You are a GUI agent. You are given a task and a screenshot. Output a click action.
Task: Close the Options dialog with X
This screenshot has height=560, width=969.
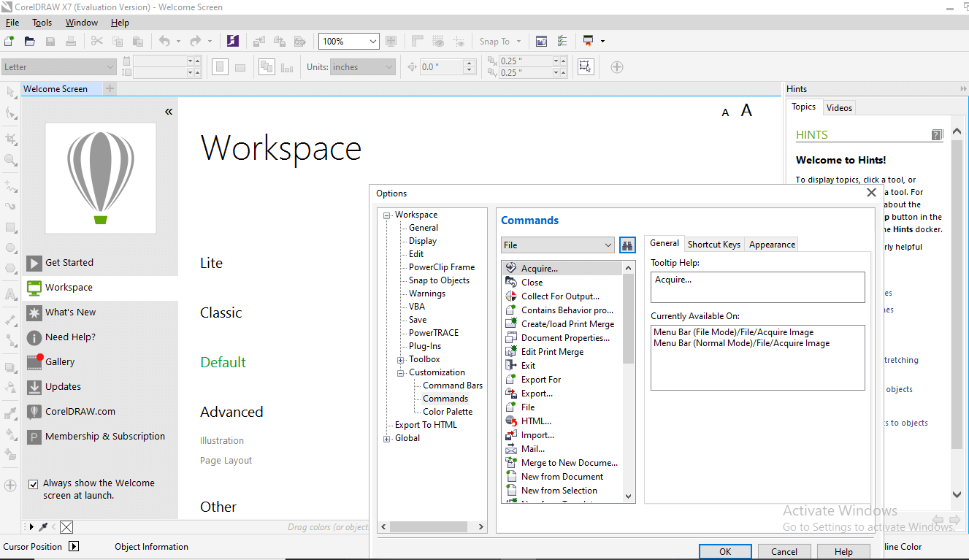point(871,193)
